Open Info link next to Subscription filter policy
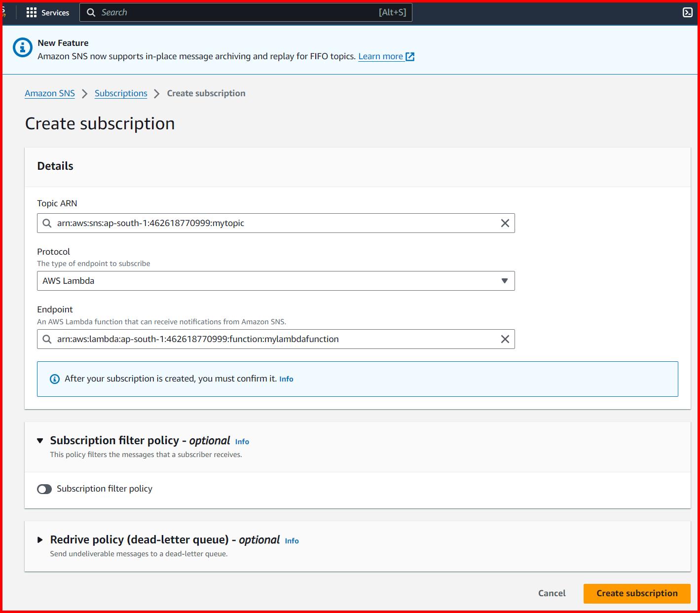 [242, 442]
